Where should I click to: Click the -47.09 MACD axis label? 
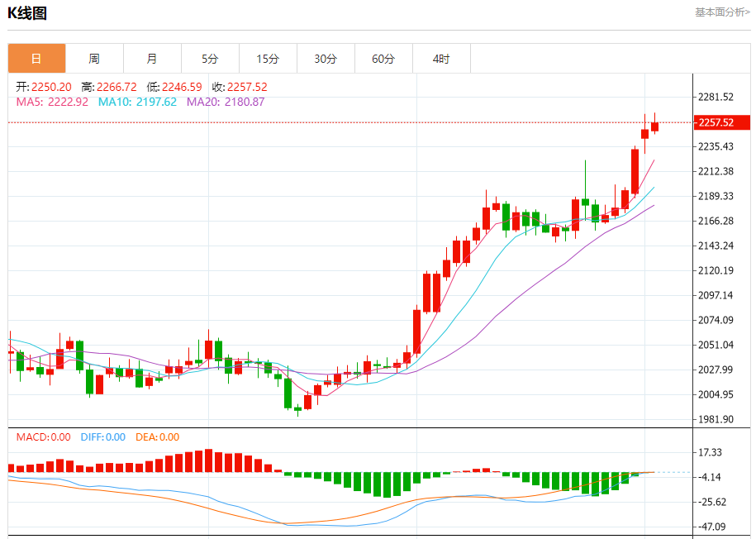pos(711,527)
